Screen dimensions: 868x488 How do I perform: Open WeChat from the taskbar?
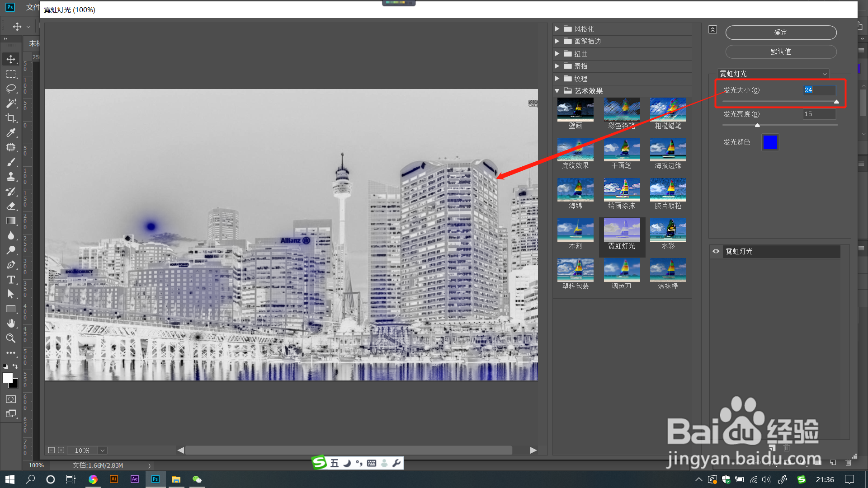(197, 479)
